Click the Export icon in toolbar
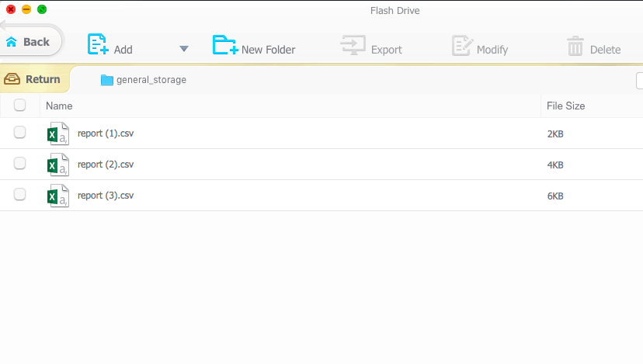The image size is (643, 364). [x=353, y=46]
